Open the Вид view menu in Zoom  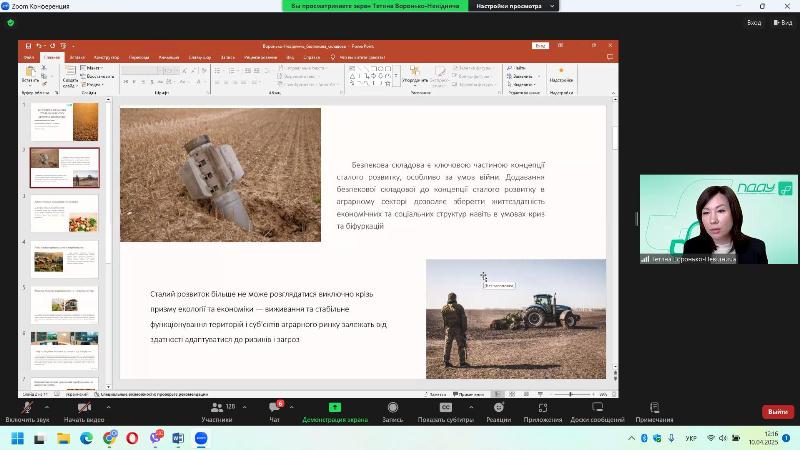click(x=782, y=22)
